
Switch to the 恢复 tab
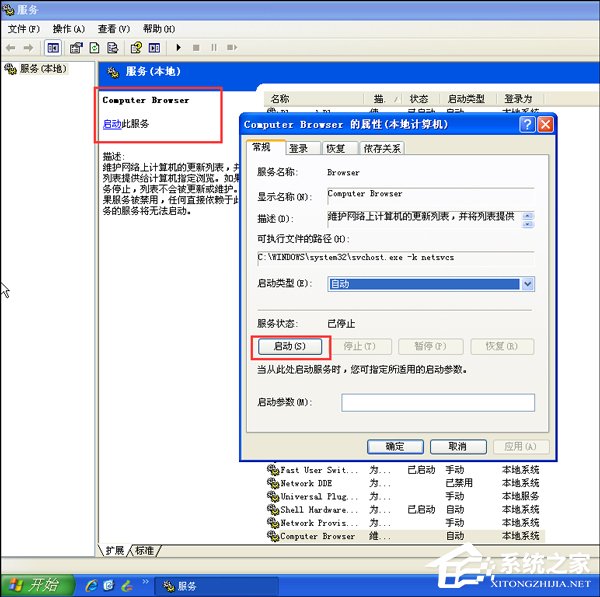[340, 148]
